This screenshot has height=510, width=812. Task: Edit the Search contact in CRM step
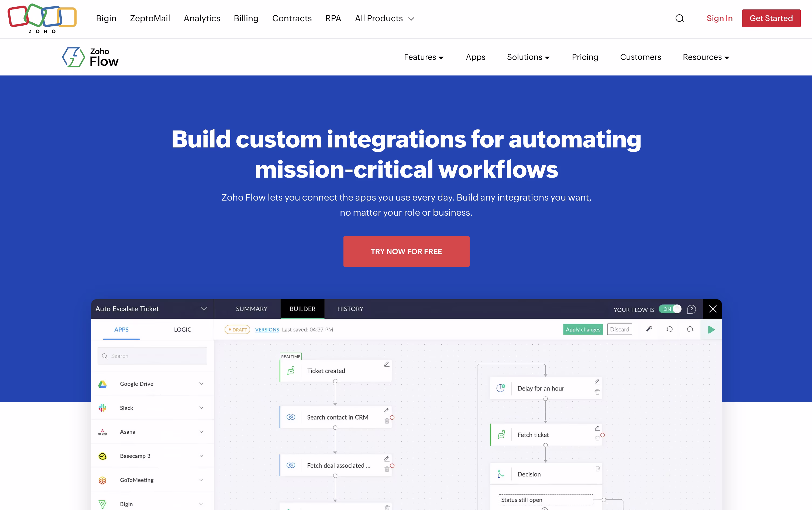tap(387, 411)
